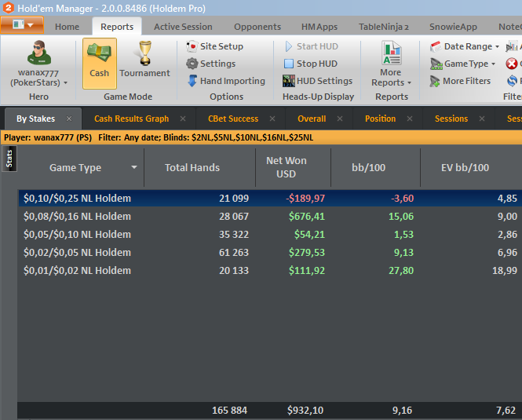Sort by the Game Type column header
522x420 pixels.
(x=75, y=167)
